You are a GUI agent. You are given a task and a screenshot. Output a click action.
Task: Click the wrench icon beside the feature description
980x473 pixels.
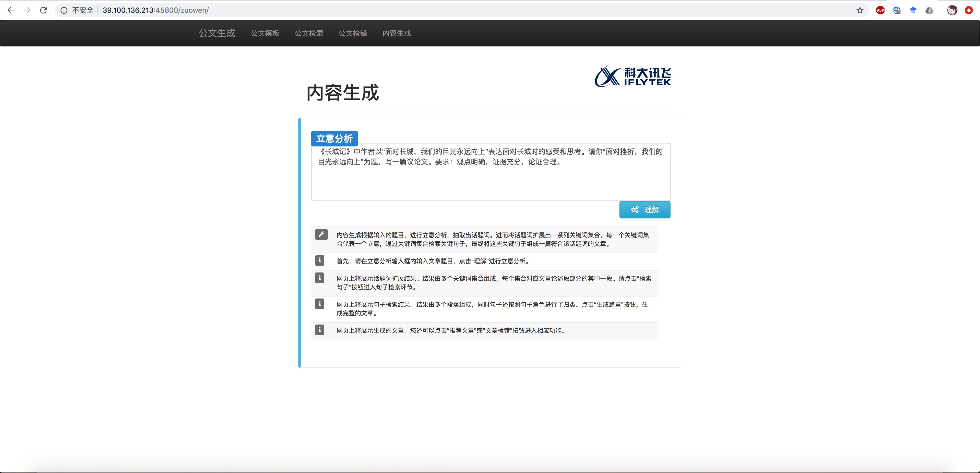pyautogui.click(x=321, y=235)
